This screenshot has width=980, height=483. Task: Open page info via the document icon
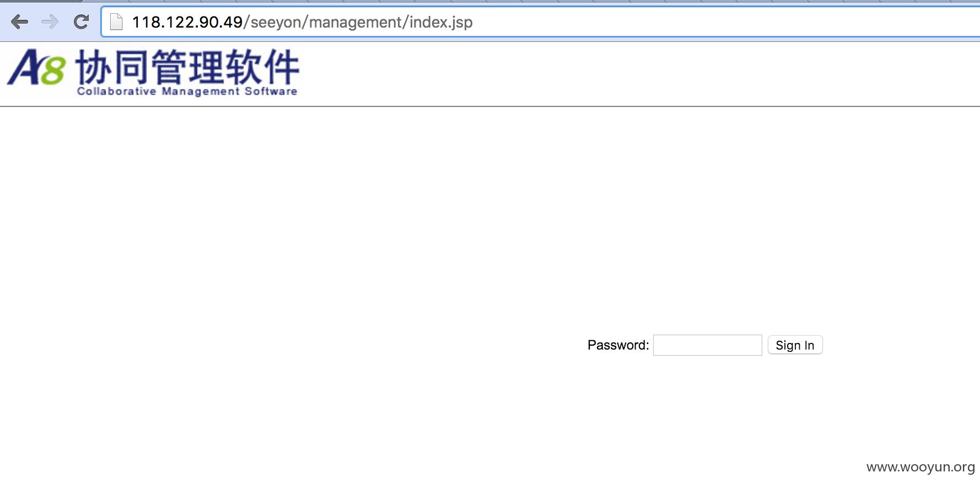[x=116, y=22]
